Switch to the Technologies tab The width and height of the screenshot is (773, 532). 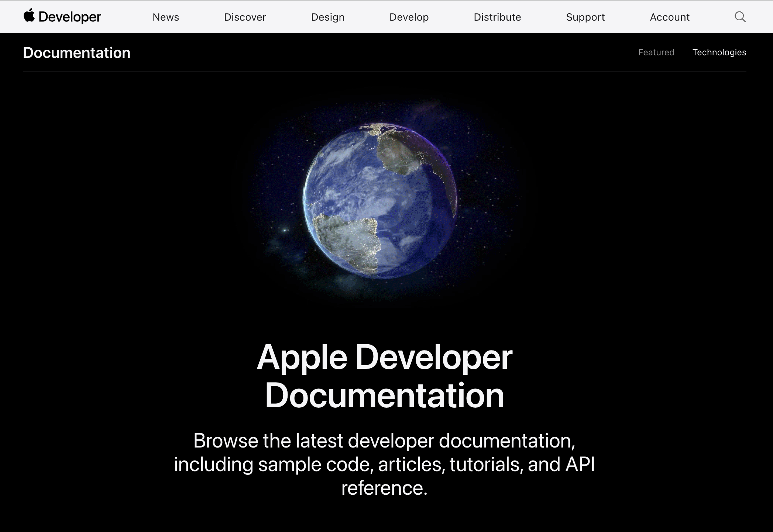pyautogui.click(x=719, y=52)
